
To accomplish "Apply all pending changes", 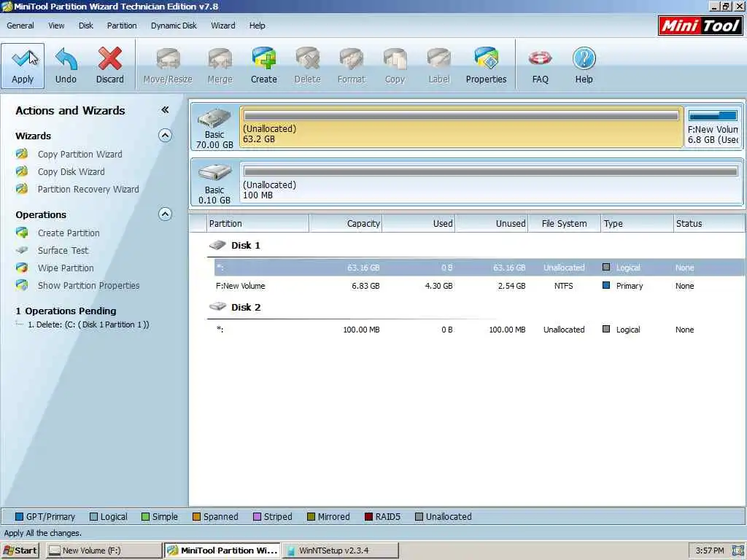I will pos(23,66).
